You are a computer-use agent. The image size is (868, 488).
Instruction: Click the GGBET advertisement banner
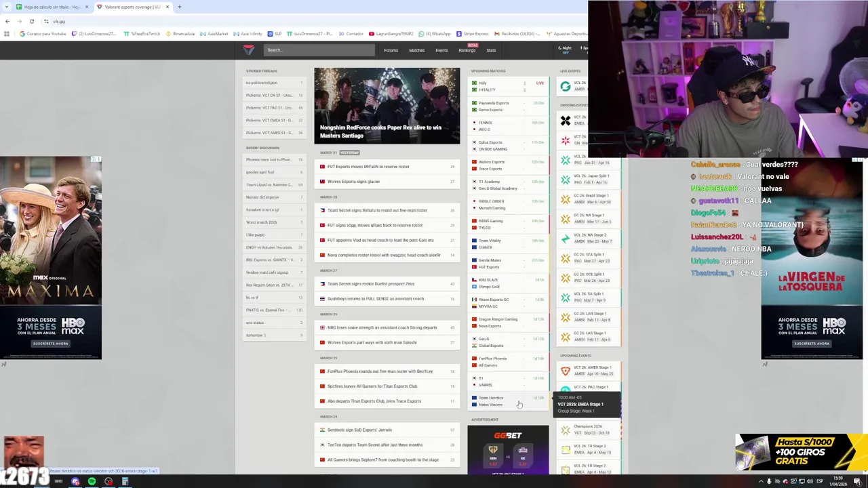(508, 449)
